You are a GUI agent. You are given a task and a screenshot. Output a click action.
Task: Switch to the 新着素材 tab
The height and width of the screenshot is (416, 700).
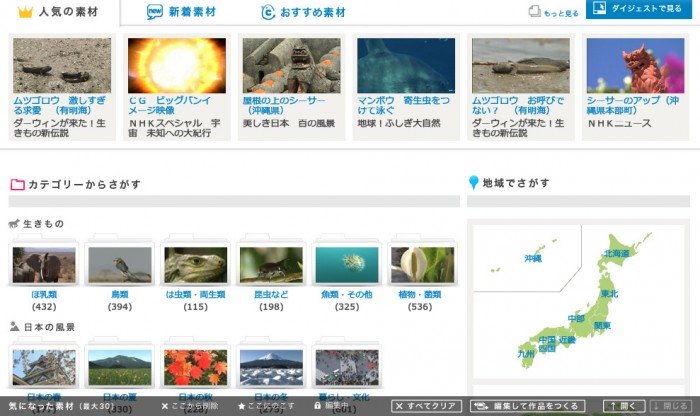pos(182,12)
